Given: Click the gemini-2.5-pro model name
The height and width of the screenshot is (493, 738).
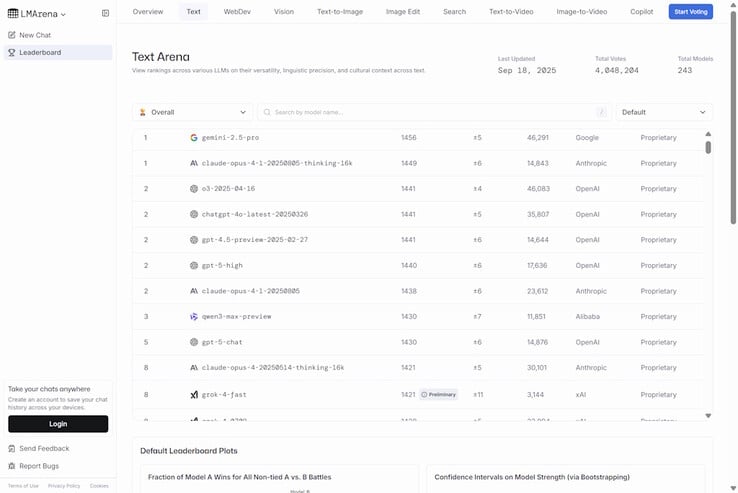Looking at the screenshot, I should coord(230,137).
